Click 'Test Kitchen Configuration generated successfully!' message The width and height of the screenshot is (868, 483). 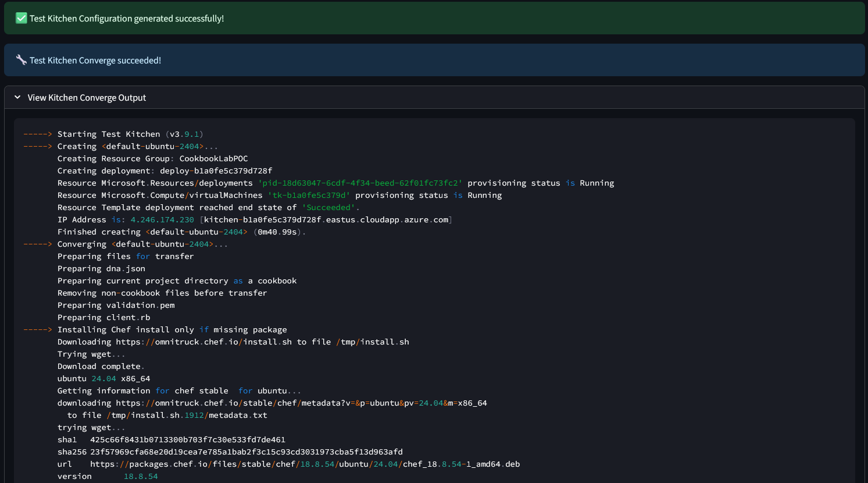(127, 19)
